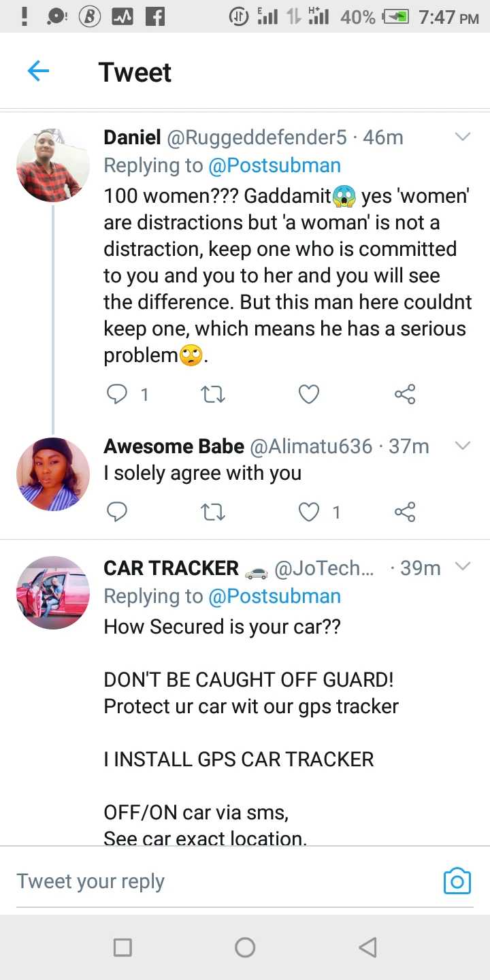Open camera icon to attach photo

pos(457,881)
